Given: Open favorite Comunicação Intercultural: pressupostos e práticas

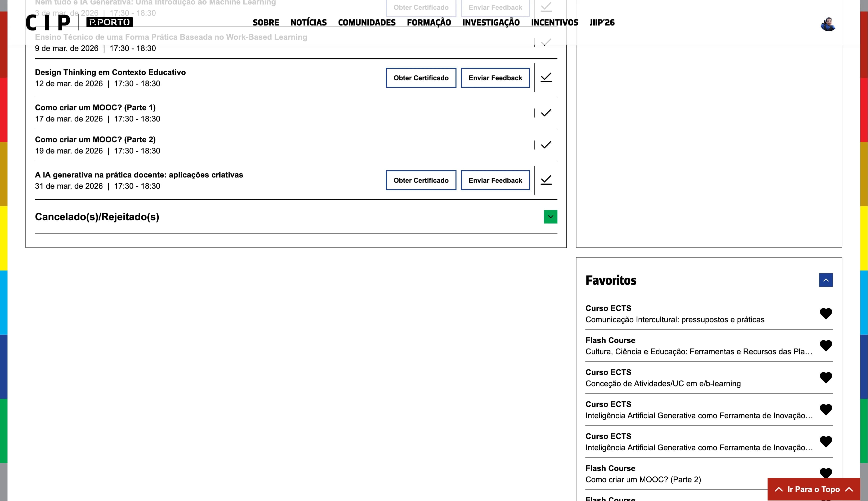Looking at the screenshot, I should 675,320.
